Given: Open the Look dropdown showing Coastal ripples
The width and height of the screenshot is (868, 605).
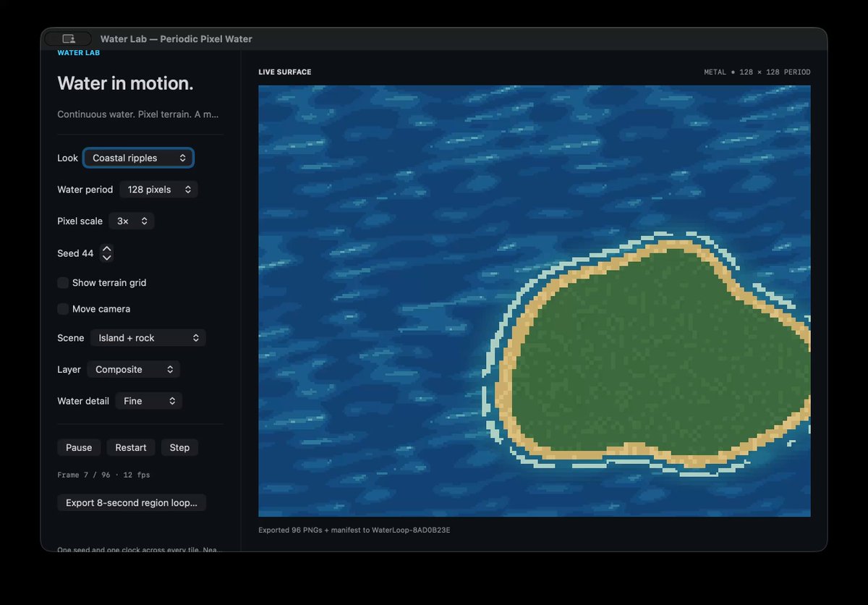Looking at the screenshot, I should [x=138, y=158].
